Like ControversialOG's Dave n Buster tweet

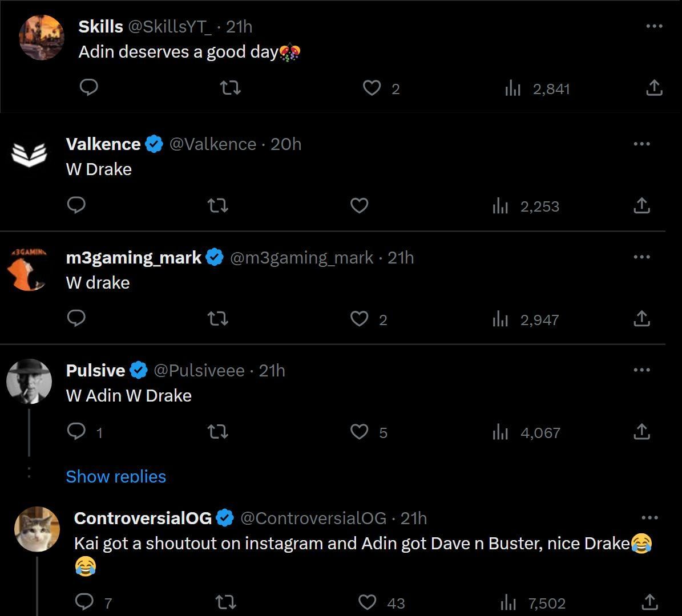[368, 602]
